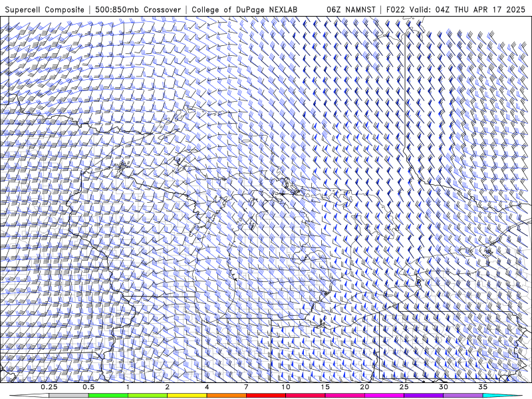Click the red color bar segment

pos(265,396)
